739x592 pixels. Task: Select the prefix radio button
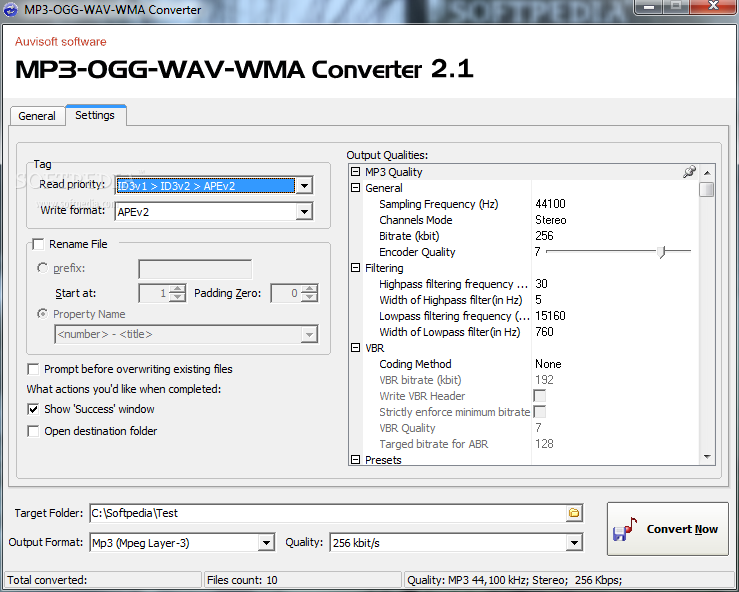(42, 268)
